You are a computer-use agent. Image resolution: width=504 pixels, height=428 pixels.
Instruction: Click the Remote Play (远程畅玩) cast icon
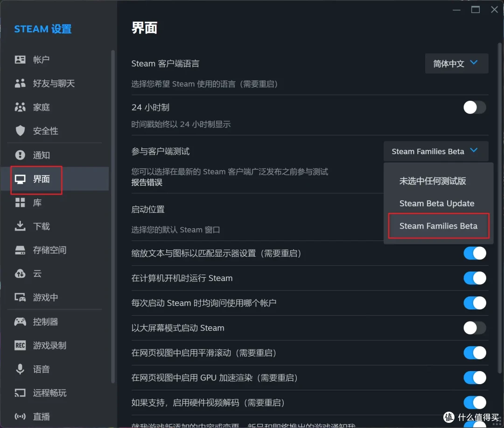[x=20, y=393]
